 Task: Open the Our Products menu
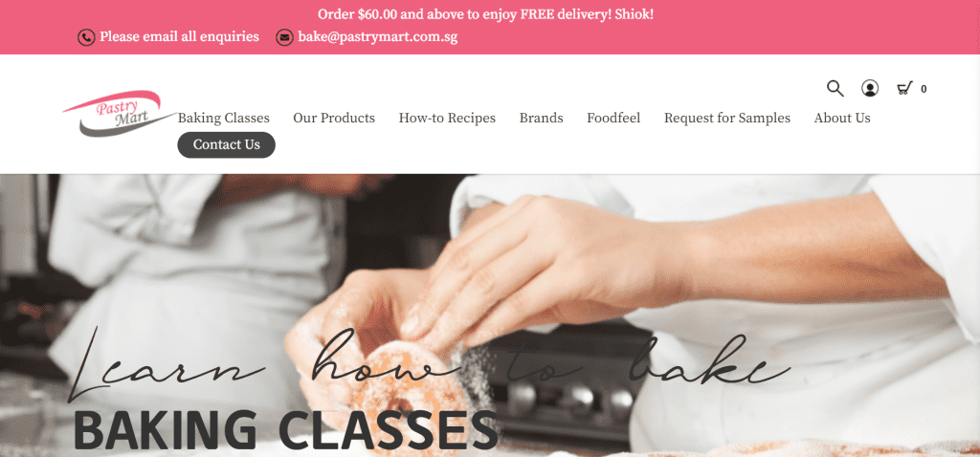[334, 118]
